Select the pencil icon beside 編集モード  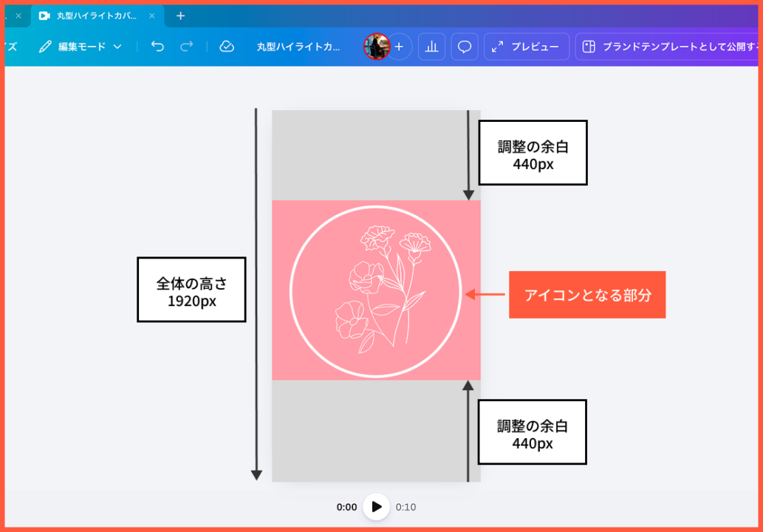[45, 46]
